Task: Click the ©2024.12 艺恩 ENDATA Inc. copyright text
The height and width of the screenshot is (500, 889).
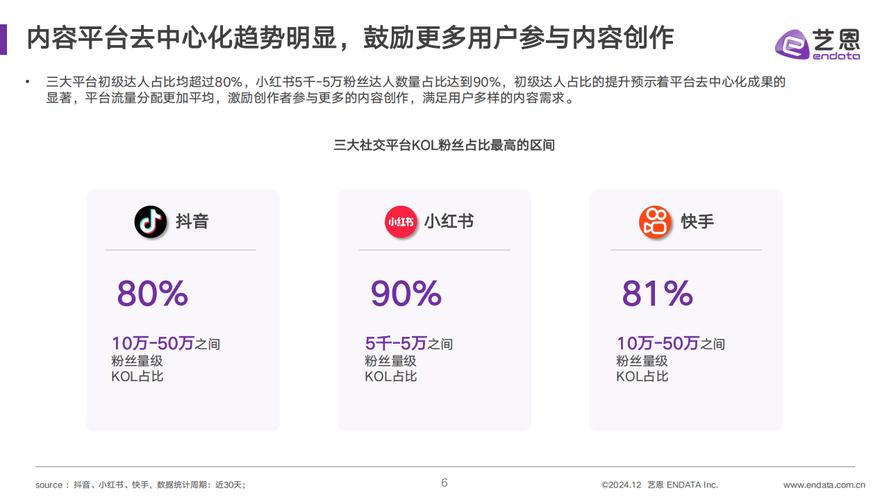Action: 659,485
